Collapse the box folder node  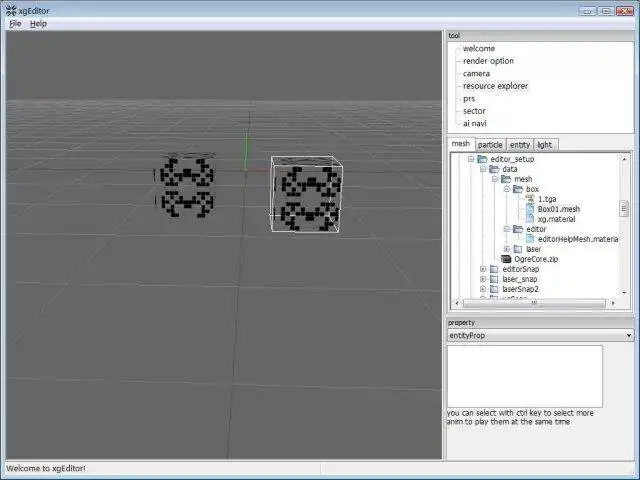point(507,189)
